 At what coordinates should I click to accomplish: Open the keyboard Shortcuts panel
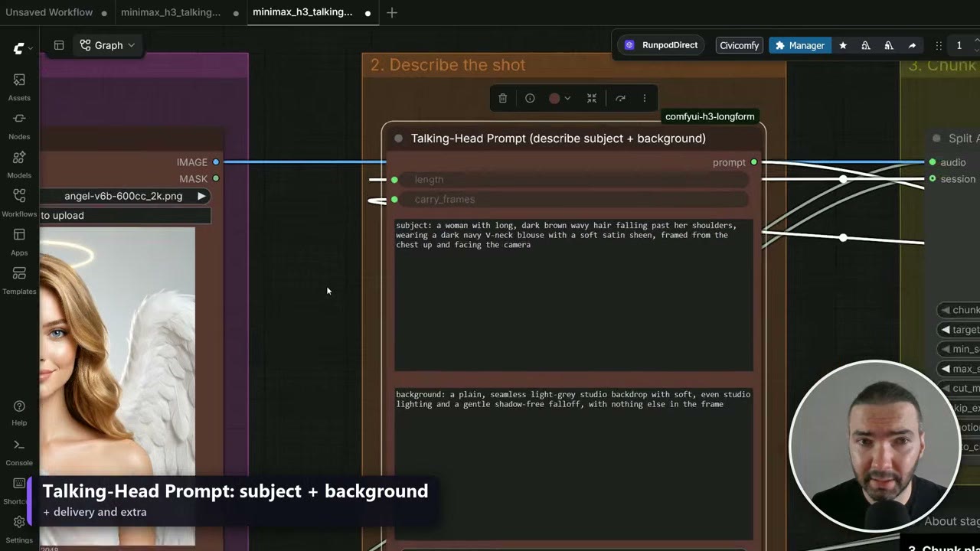tap(19, 491)
